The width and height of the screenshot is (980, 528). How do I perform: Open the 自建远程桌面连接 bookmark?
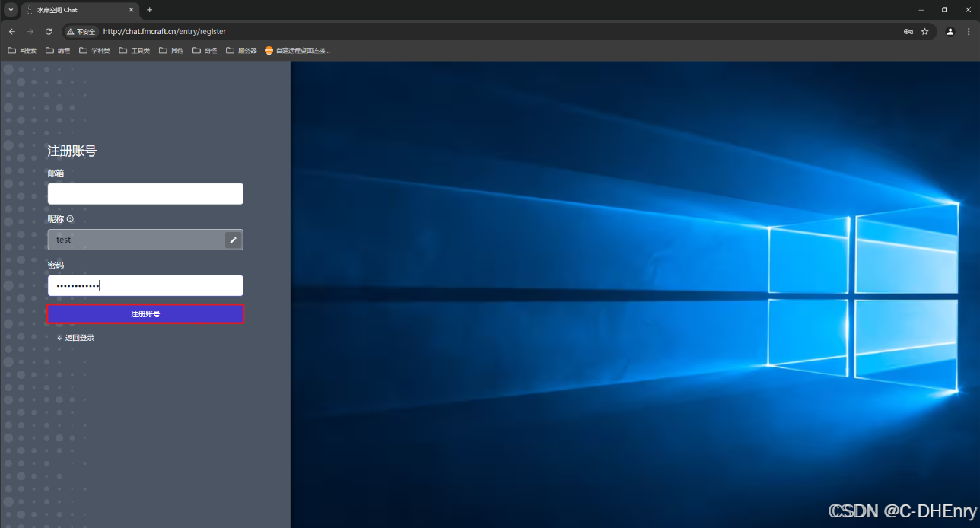[x=297, y=51]
